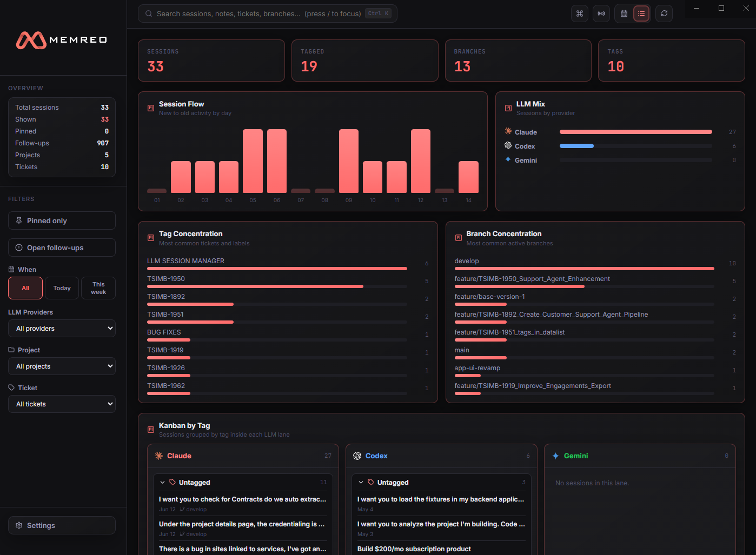Open session about checking Contracts auto extraction
The width and height of the screenshot is (756, 555).
(243, 504)
